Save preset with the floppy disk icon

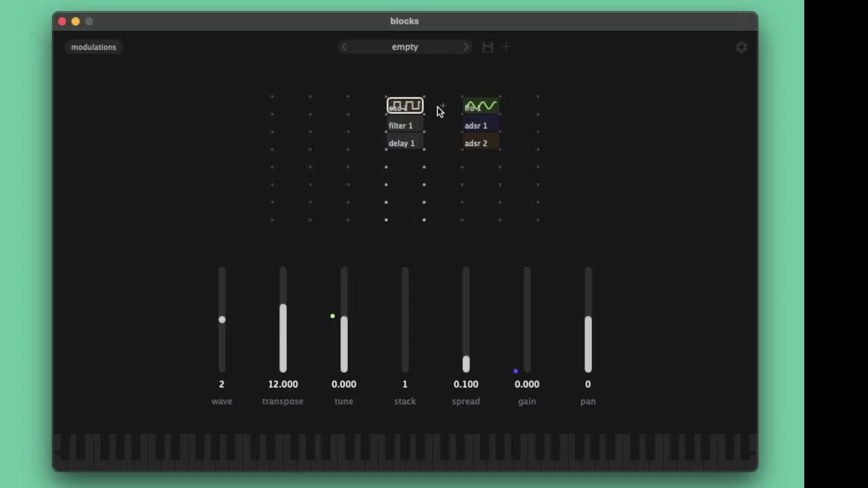point(488,47)
